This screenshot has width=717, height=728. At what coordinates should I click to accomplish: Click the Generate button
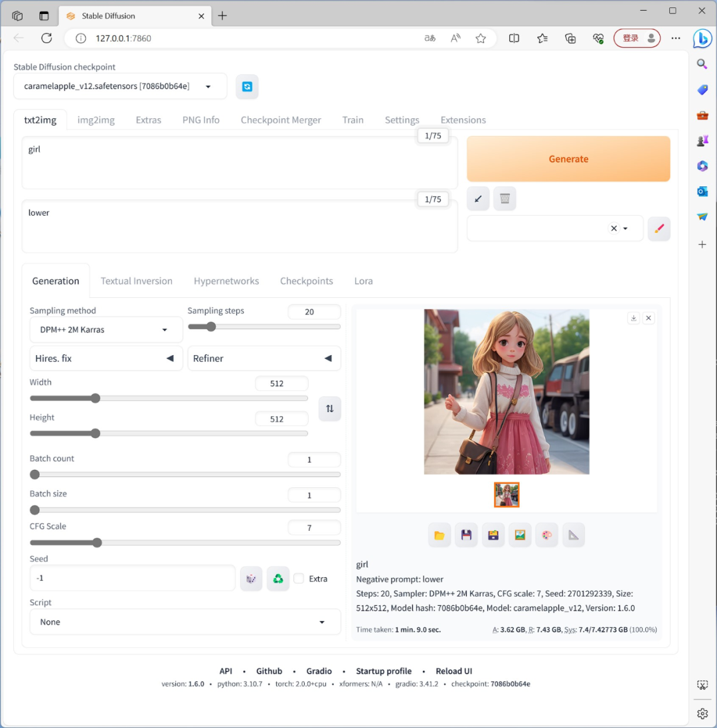coord(568,159)
